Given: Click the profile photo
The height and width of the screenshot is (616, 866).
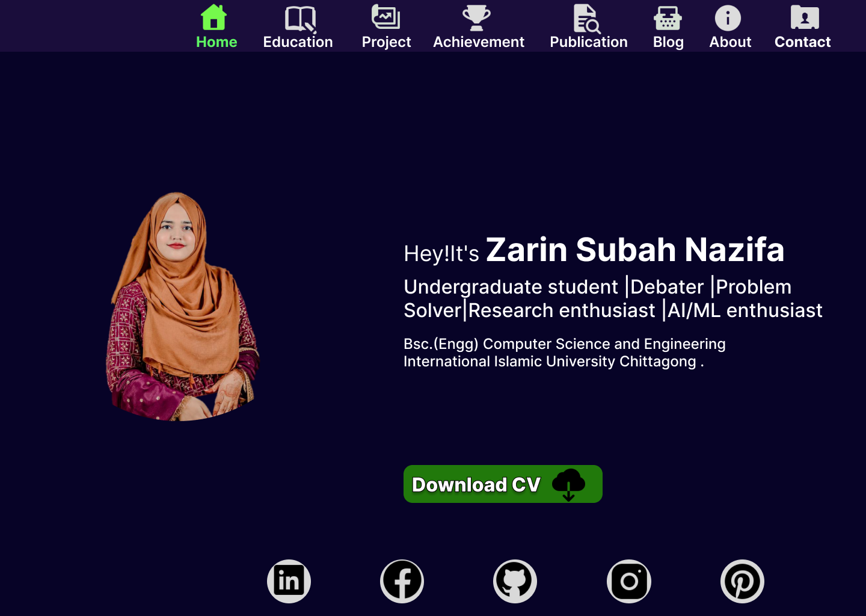Looking at the screenshot, I should pyautogui.click(x=182, y=307).
